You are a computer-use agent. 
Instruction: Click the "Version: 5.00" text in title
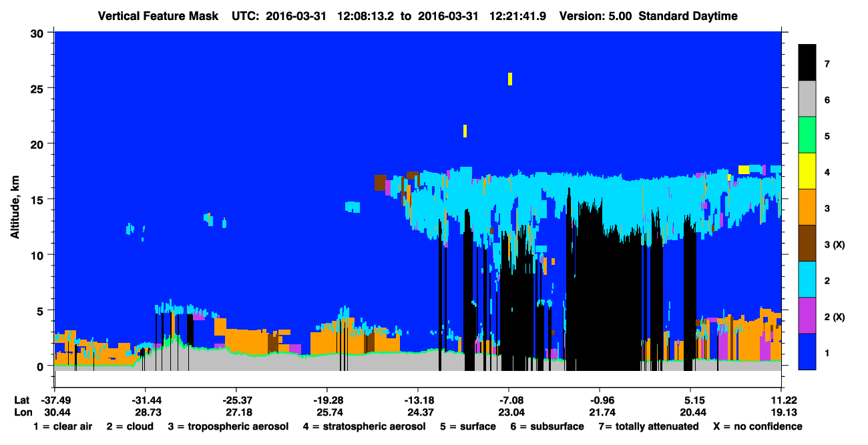click(x=595, y=16)
